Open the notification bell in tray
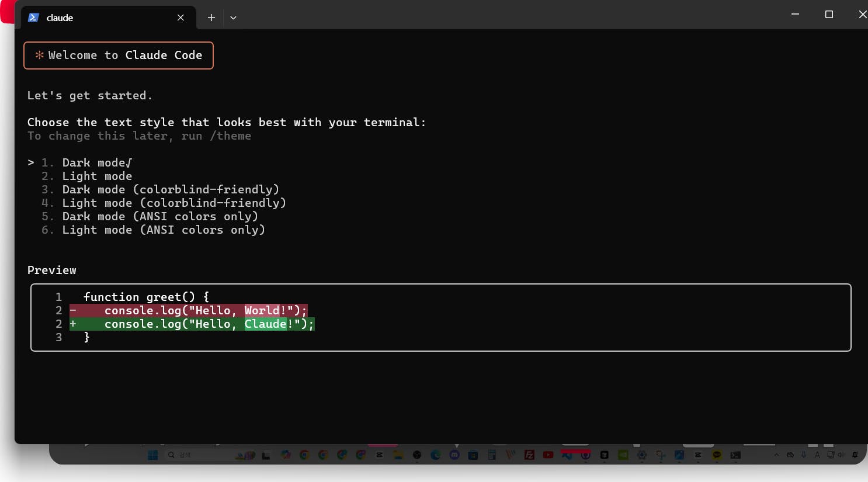This screenshot has width=868, height=482. coord(855,455)
